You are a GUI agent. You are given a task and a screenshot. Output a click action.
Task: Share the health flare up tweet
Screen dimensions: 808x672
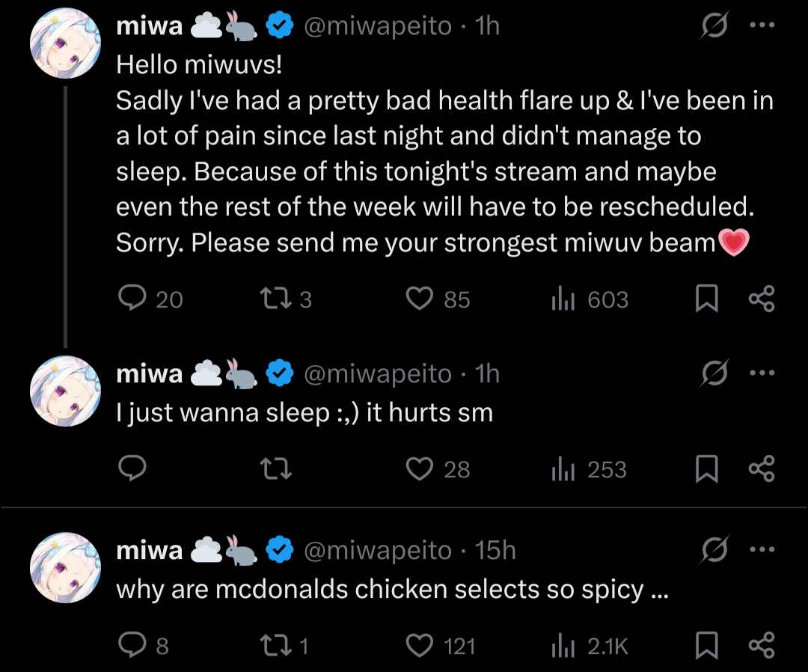[x=762, y=299]
